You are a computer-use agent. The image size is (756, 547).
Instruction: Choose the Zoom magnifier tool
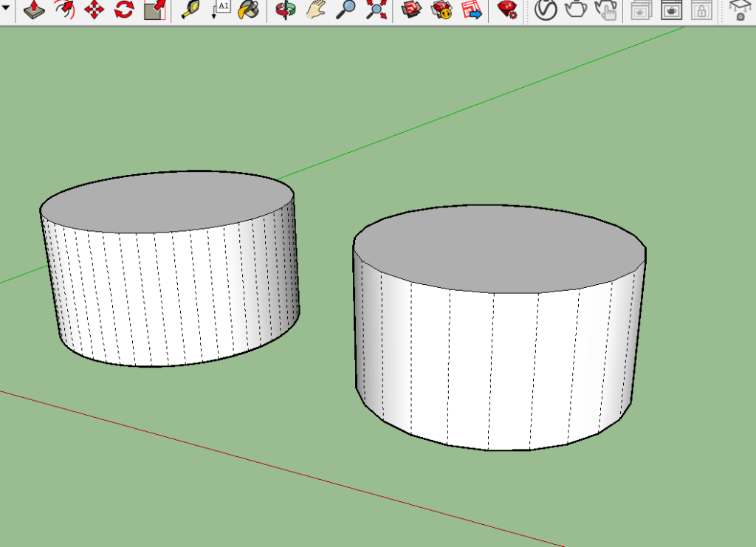tap(346, 10)
